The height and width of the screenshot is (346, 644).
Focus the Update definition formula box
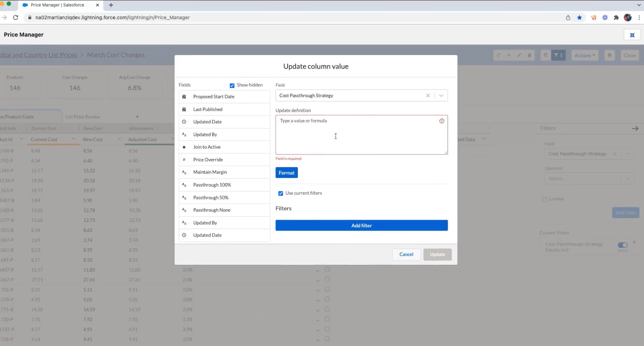coord(361,135)
